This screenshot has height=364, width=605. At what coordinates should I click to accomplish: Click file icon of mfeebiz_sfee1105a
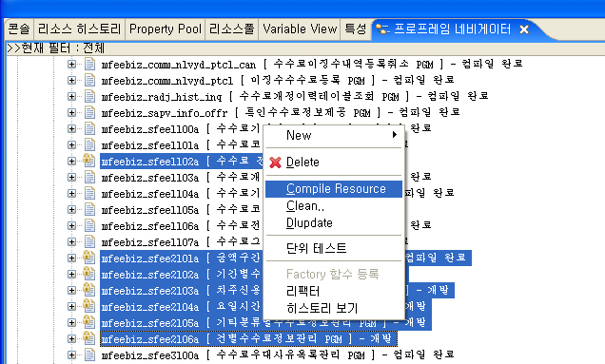point(89,209)
